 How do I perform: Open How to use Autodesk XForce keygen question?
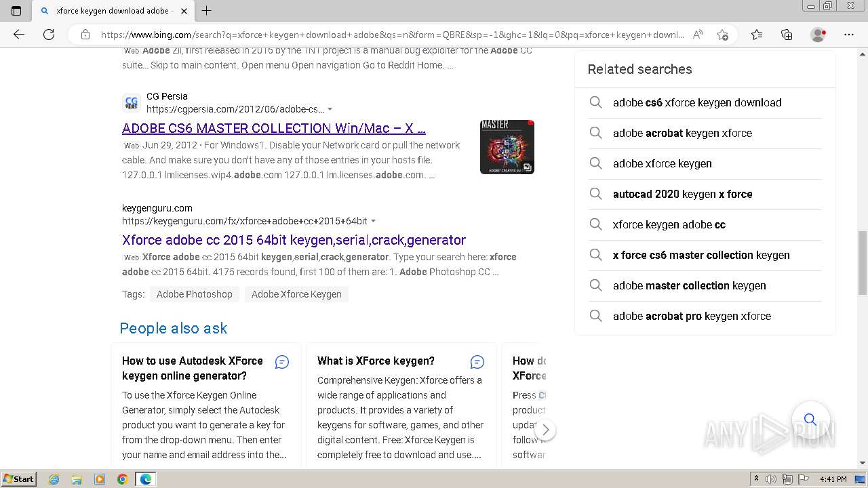pyautogui.click(x=193, y=368)
